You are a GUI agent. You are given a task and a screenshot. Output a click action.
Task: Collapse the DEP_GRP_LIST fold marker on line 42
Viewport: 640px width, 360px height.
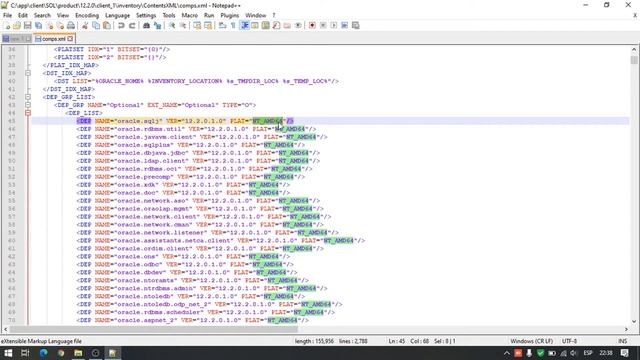coord(28,97)
